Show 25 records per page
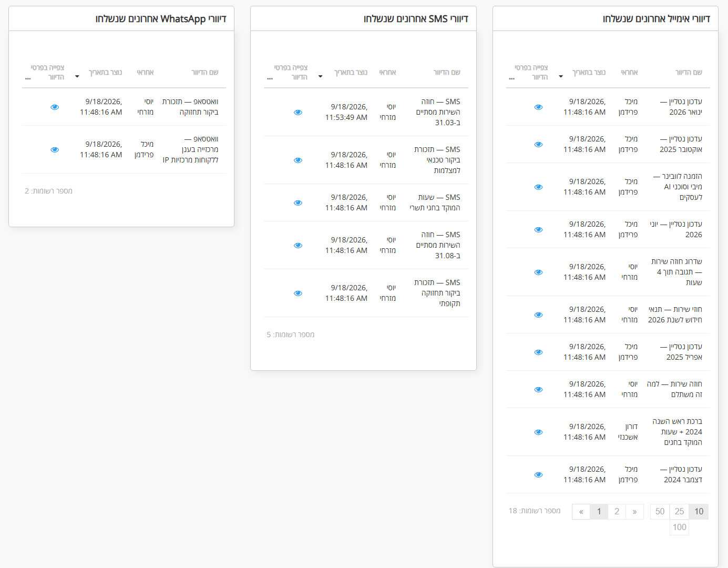This screenshot has width=728, height=568. tap(679, 512)
